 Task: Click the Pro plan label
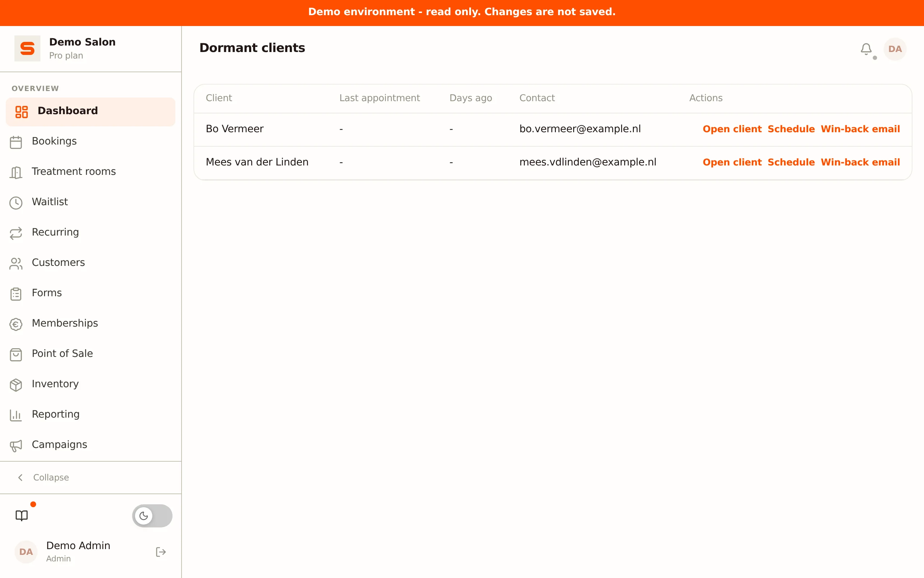[66, 55]
